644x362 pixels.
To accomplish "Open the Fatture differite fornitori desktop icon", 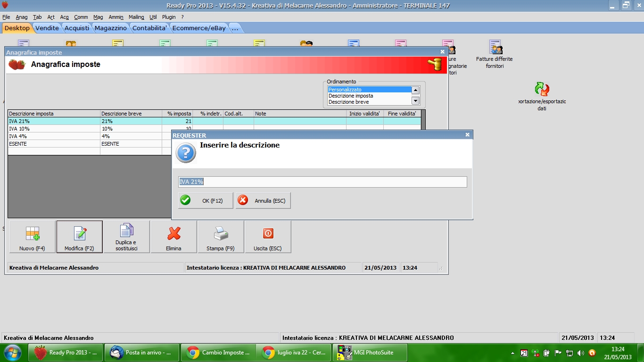I will tap(495, 54).
